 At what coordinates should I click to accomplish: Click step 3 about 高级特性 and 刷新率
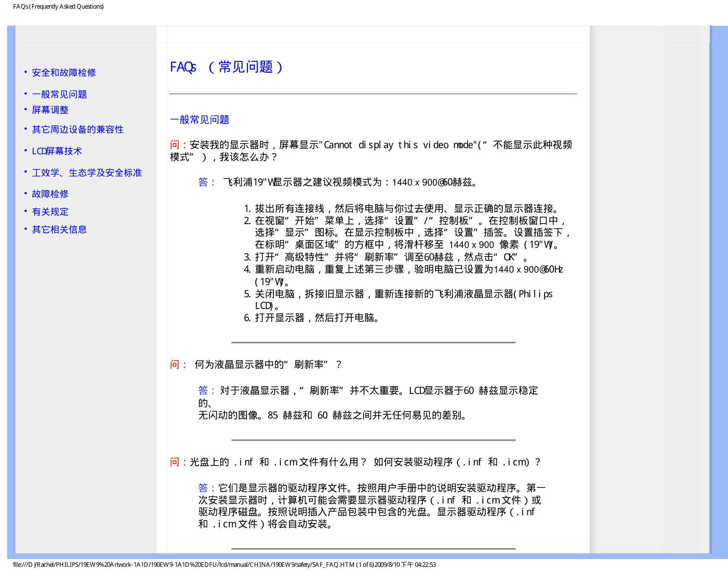click(x=386, y=257)
